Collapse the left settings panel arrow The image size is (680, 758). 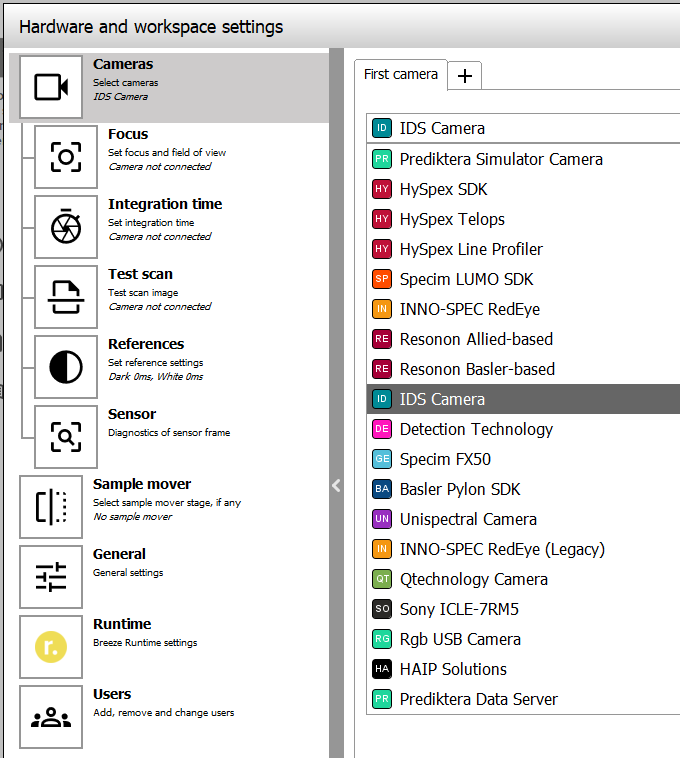tap(336, 485)
